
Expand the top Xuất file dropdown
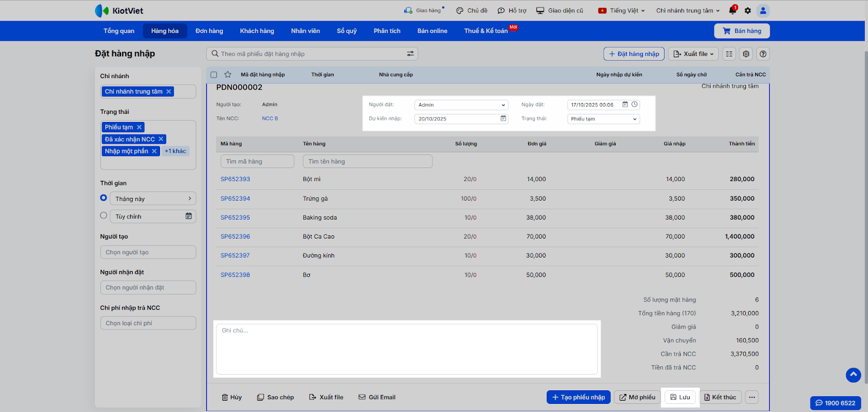point(693,54)
